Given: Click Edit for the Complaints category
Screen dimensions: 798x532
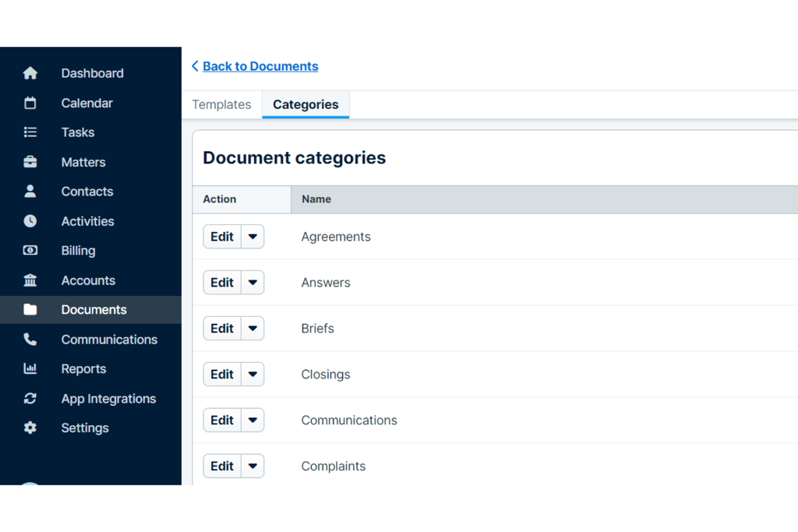Looking at the screenshot, I should [222, 466].
